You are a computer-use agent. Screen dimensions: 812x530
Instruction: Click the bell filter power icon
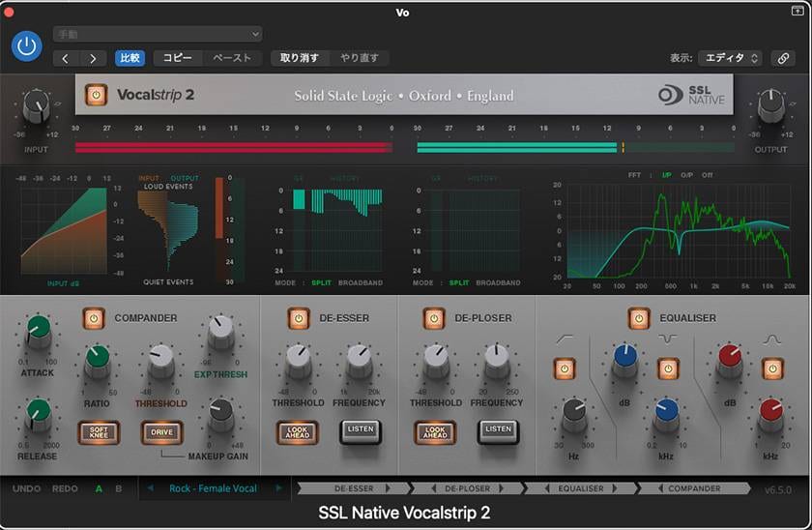pos(772,368)
